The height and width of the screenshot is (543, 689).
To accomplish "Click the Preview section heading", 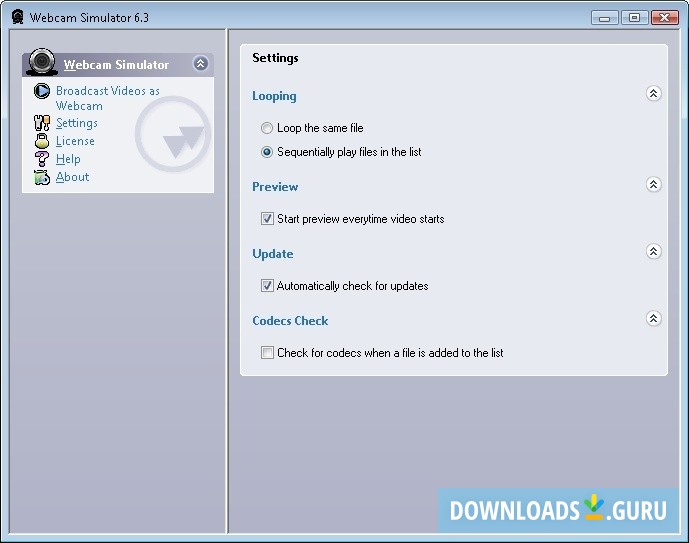I will click(x=275, y=187).
